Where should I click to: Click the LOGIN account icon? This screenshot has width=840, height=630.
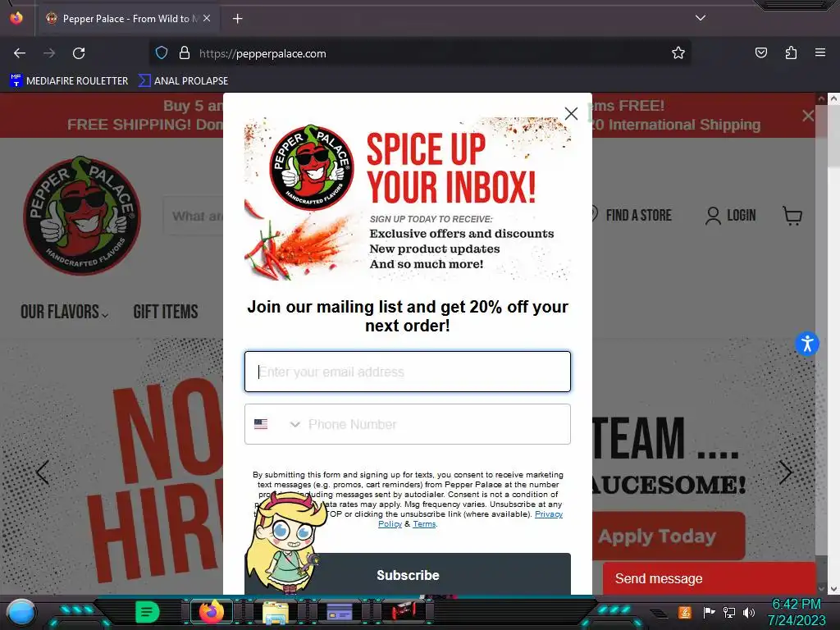coord(730,216)
